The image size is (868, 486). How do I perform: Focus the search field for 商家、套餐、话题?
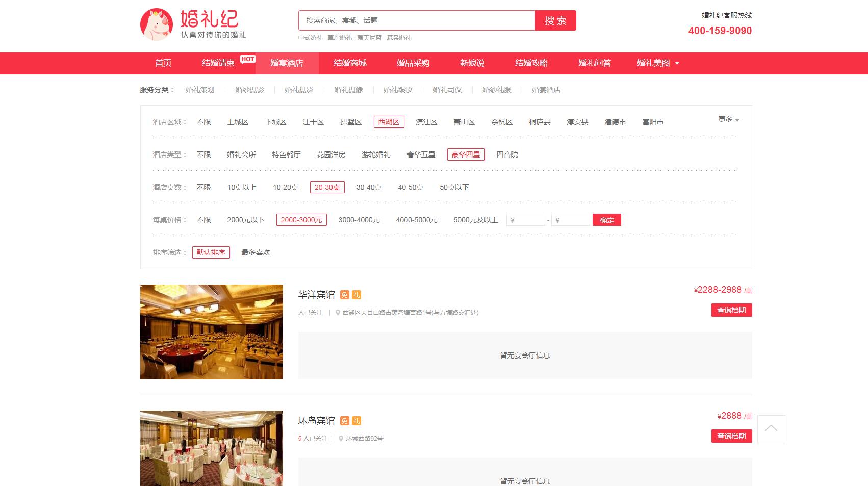(x=417, y=20)
